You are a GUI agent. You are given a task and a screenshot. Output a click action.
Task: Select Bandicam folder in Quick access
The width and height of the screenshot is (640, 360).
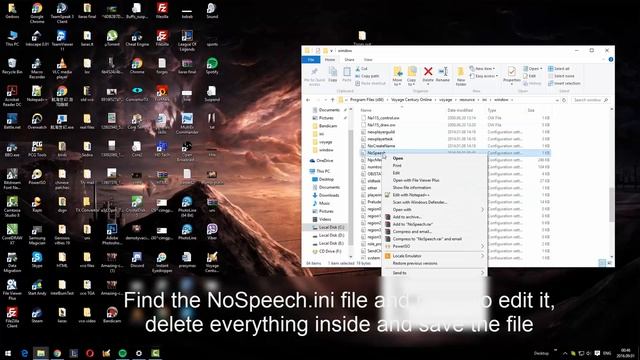point(328,126)
